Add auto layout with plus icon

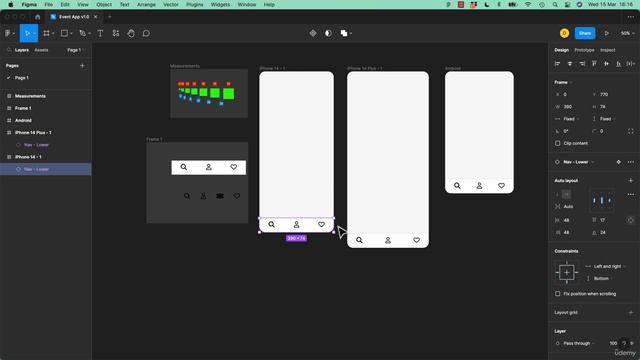click(x=631, y=180)
